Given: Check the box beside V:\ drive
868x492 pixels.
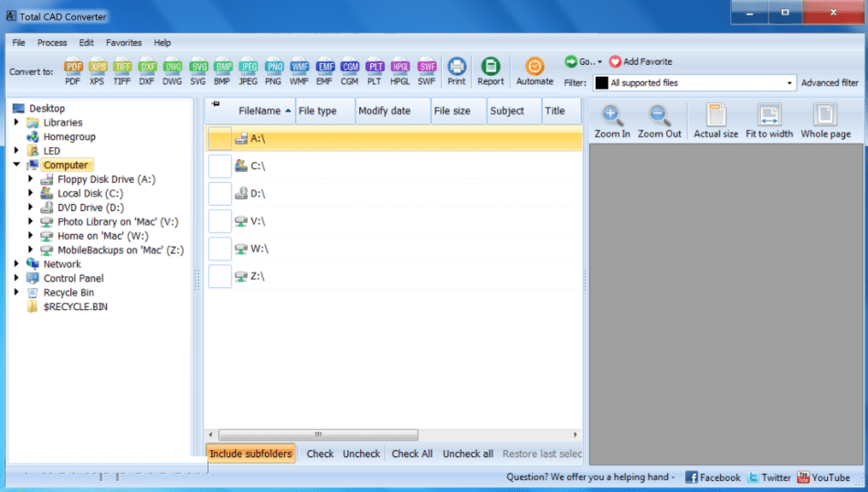Looking at the screenshot, I should [x=219, y=221].
